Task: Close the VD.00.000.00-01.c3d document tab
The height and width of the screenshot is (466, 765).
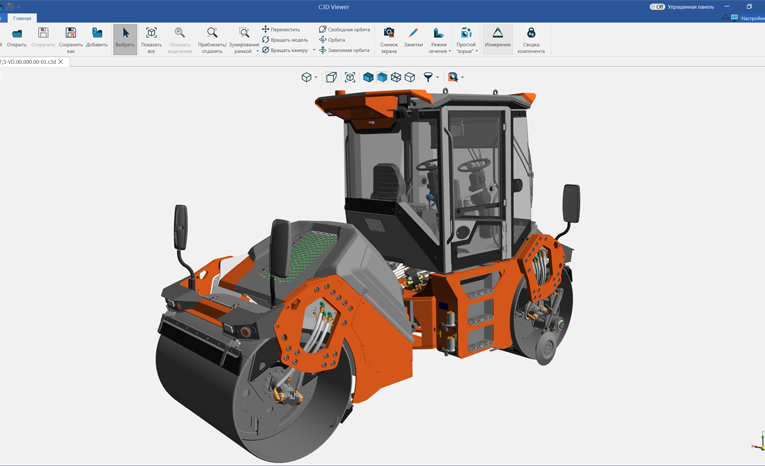Action: coord(61,62)
